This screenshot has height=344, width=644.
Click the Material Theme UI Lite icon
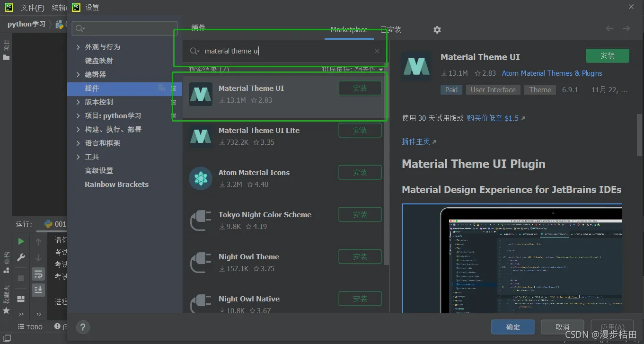[x=201, y=136]
